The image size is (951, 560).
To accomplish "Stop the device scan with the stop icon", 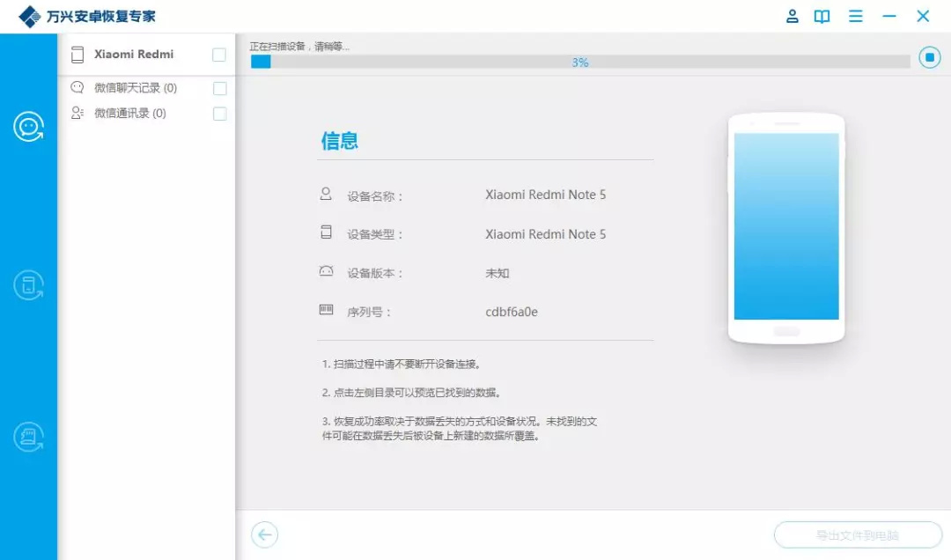I will (929, 56).
